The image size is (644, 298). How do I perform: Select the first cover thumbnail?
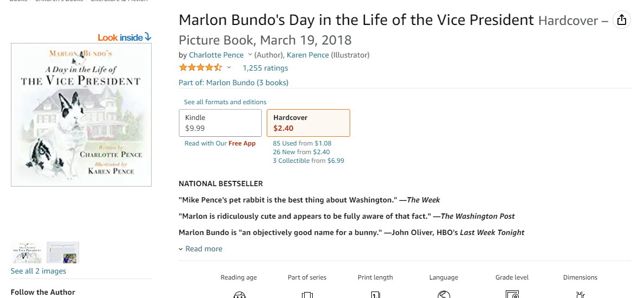[x=27, y=252]
